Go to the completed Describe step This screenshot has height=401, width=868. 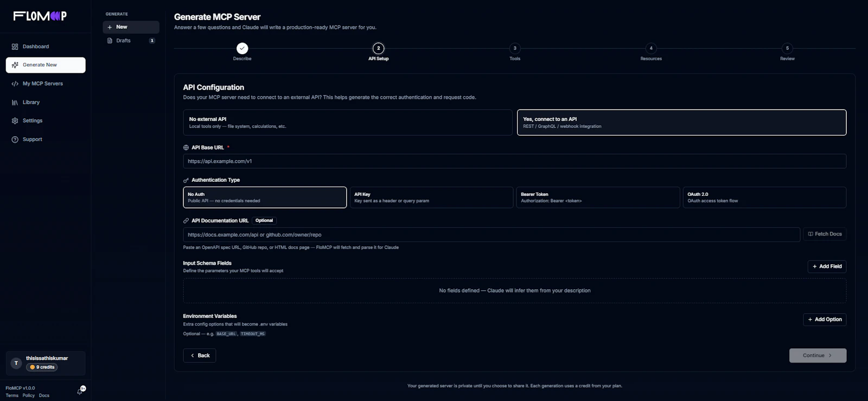pos(242,48)
